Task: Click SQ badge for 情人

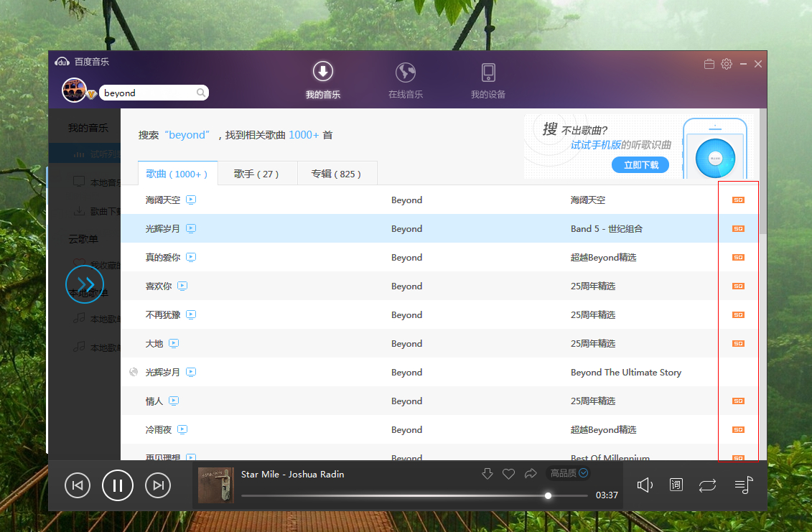Action: (x=738, y=401)
